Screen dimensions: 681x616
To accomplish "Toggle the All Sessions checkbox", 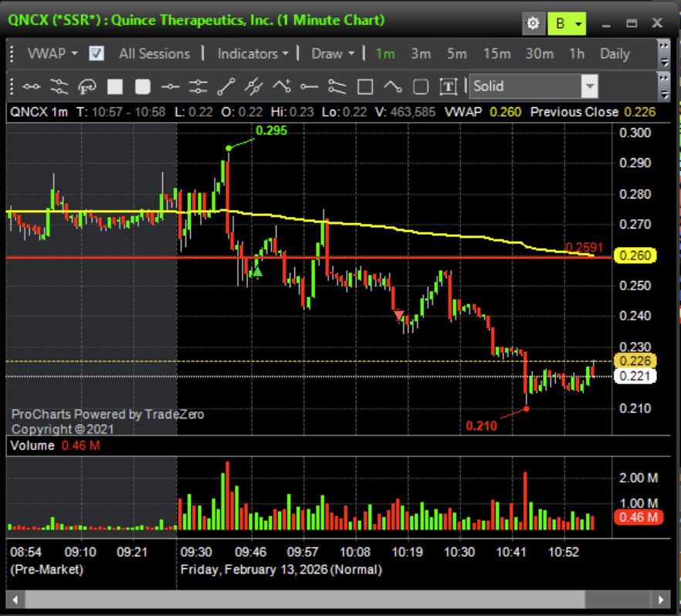I will click(x=96, y=53).
